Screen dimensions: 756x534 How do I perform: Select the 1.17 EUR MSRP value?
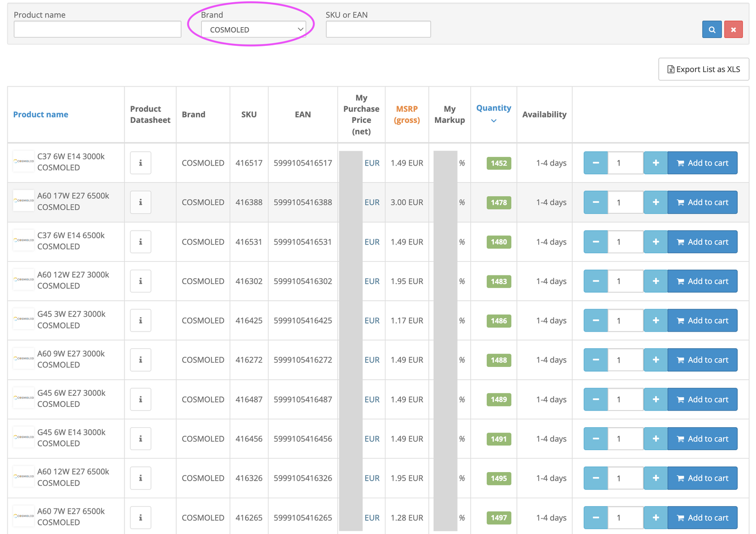(x=407, y=320)
